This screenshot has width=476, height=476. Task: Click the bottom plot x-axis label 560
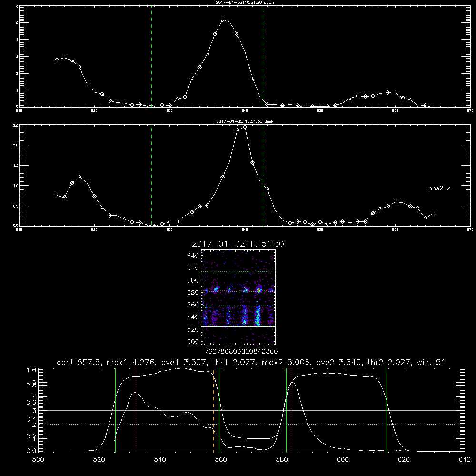[221, 460]
